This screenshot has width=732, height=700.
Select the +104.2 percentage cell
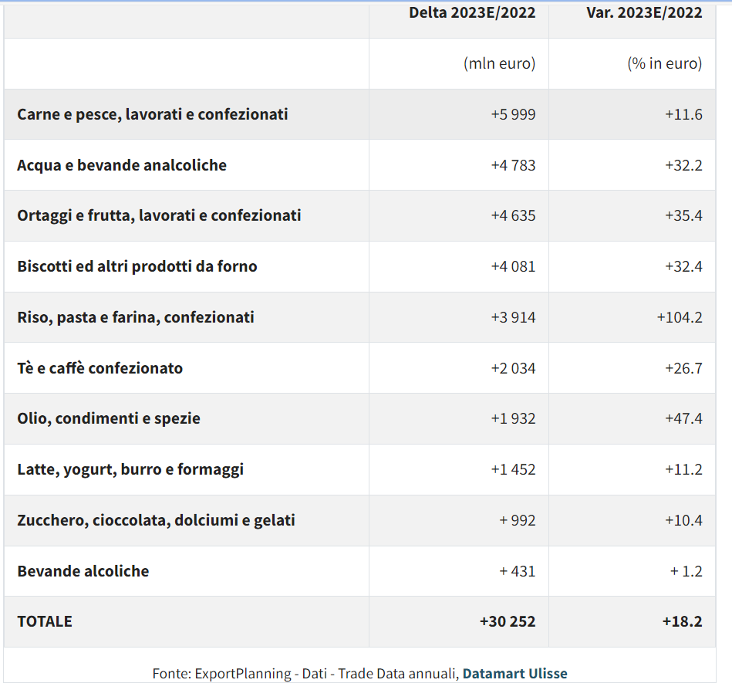680,317
